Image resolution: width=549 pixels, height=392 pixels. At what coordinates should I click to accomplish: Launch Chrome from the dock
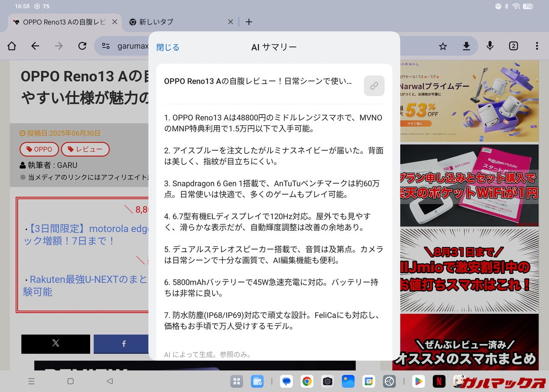(307, 381)
